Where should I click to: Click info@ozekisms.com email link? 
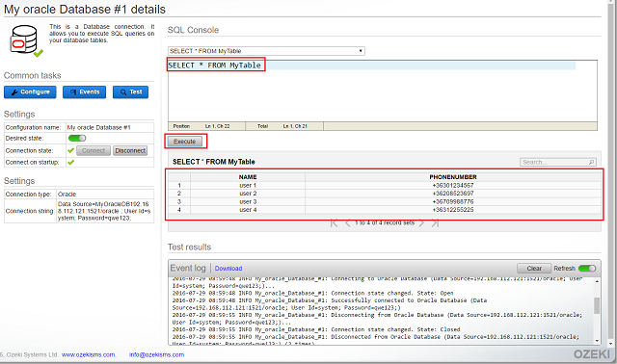[156, 354]
